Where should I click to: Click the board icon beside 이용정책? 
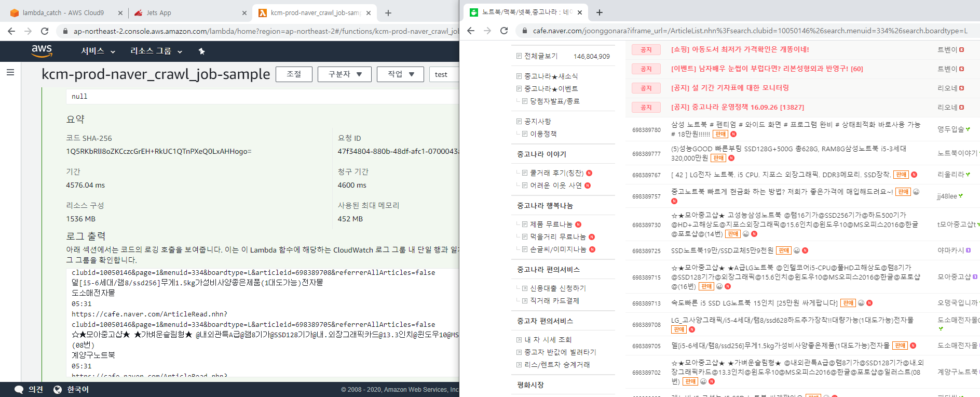tap(525, 134)
